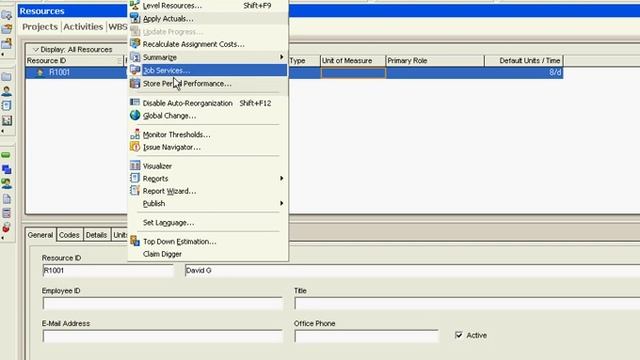640x360 pixels.
Task: Click the Unit of Measure column header
Action: coord(353,60)
